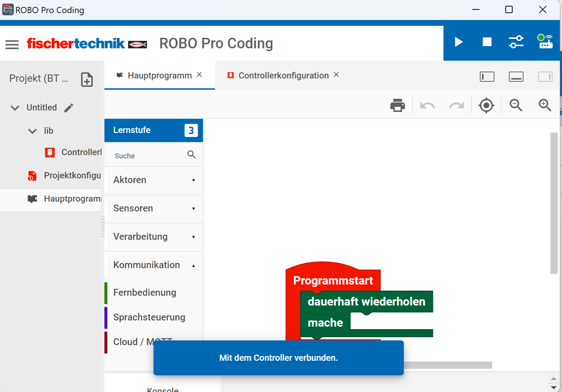Open Fernbedienung block category

click(x=154, y=293)
